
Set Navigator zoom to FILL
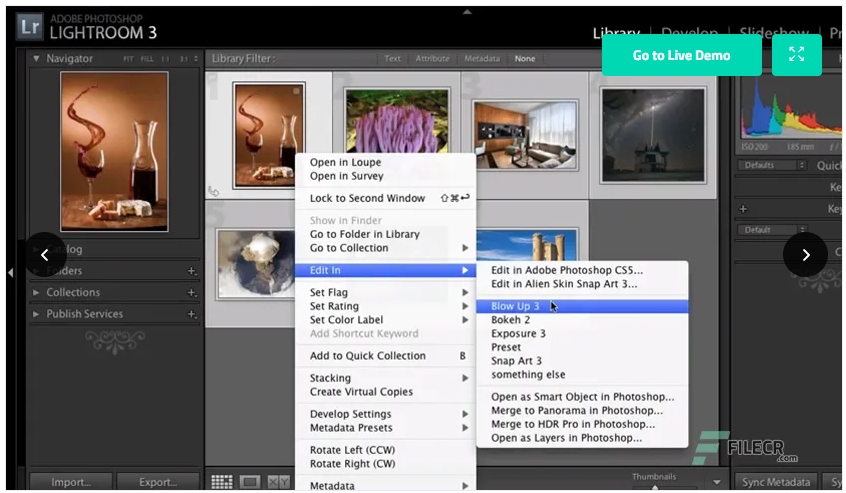coord(147,59)
